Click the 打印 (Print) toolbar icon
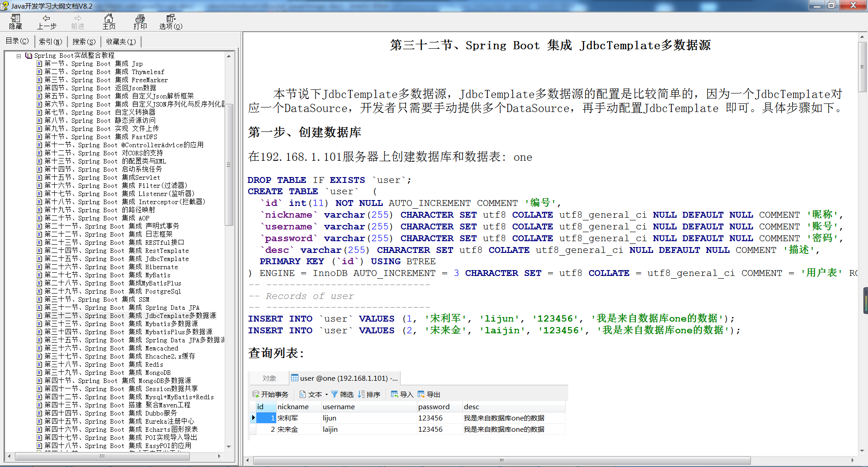The height and width of the screenshot is (467, 868). pyautogui.click(x=140, y=22)
